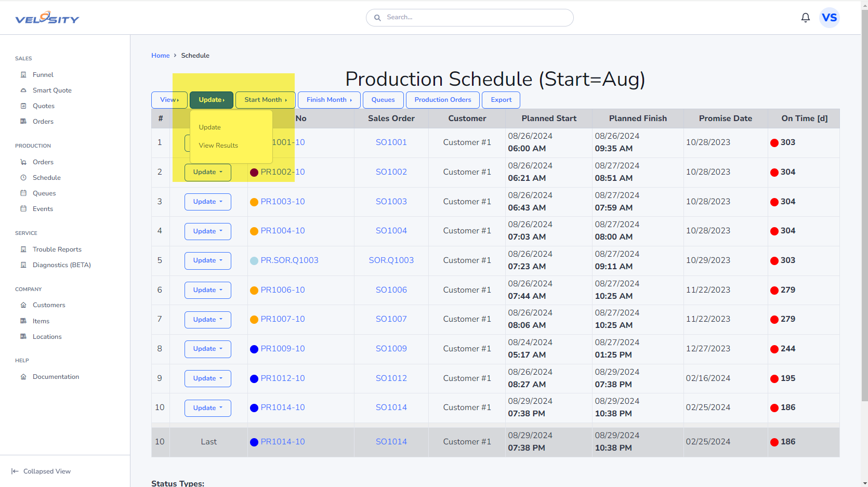
Task: Click the Velosity logo
Action: [47, 18]
